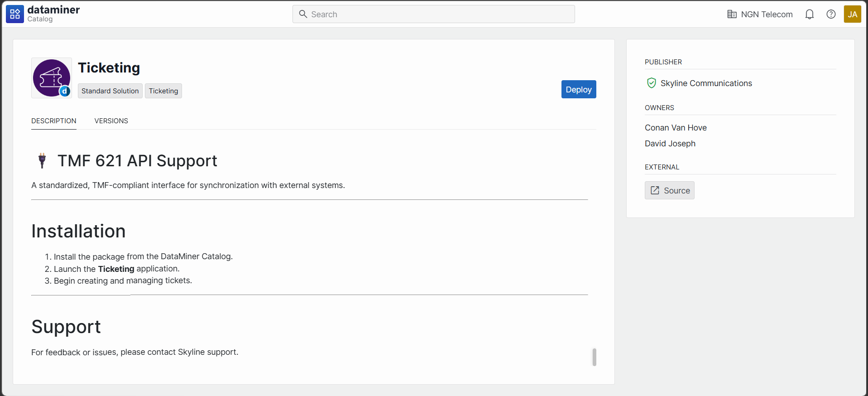Image resolution: width=868 pixels, height=396 pixels.
Task: Click the plug icon beside TMF 621 heading
Action: coord(42,161)
